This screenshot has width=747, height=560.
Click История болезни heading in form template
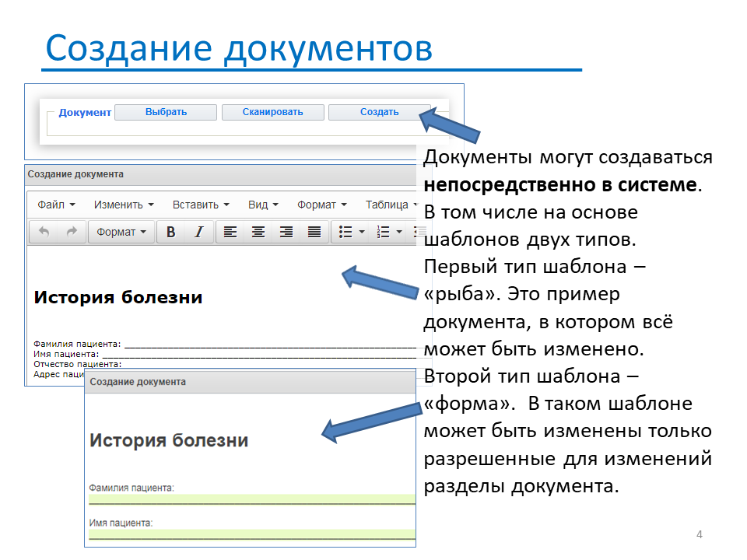(x=169, y=440)
